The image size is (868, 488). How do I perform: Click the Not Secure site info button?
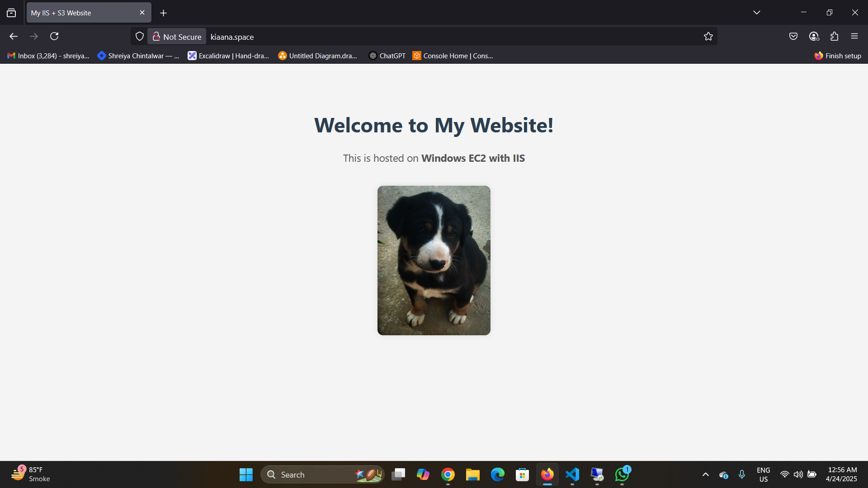177,37
